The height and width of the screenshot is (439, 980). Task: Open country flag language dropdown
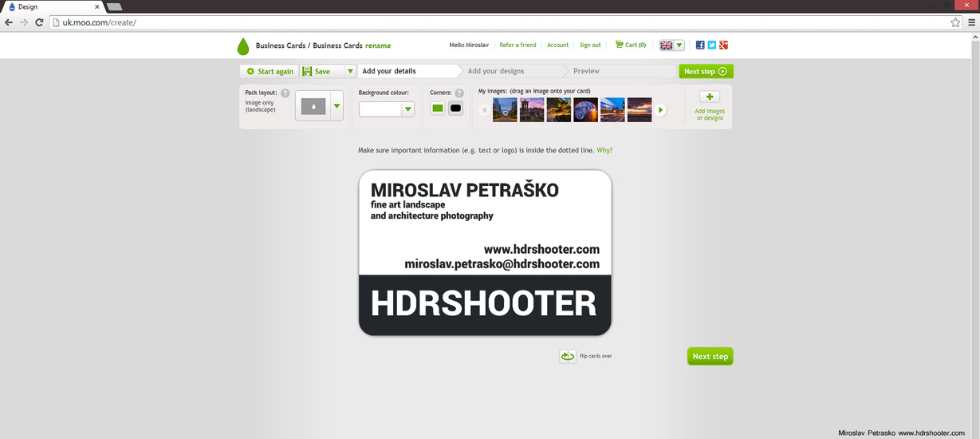click(x=671, y=45)
